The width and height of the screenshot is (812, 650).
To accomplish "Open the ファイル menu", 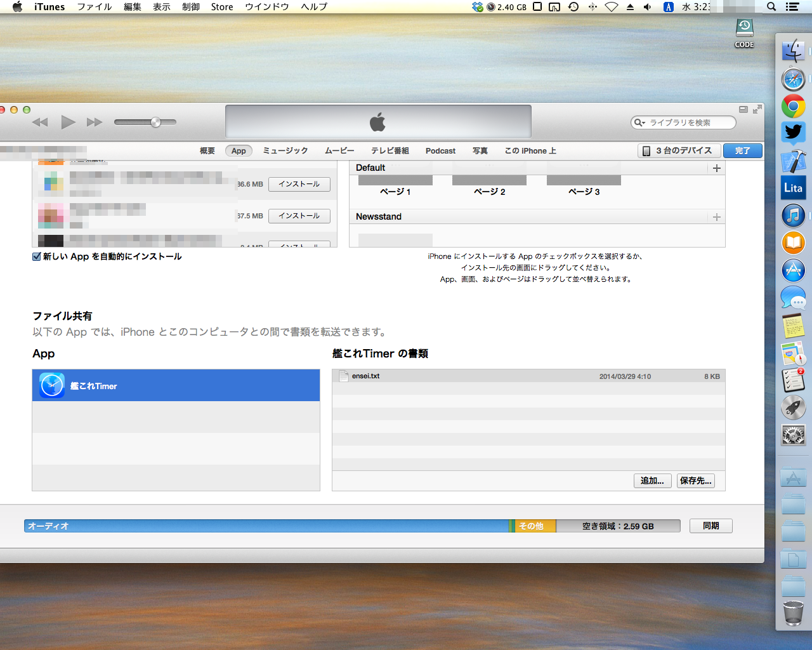I will [95, 6].
